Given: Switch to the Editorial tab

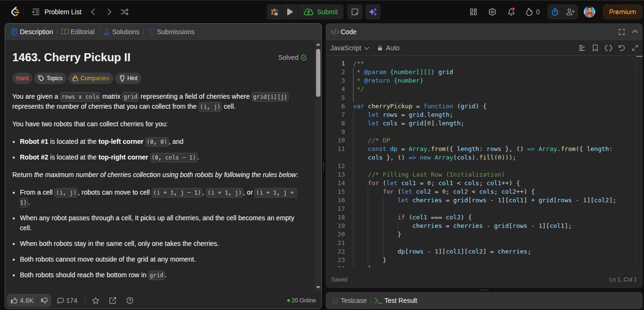Looking at the screenshot, I should click(x=78, y=32).
